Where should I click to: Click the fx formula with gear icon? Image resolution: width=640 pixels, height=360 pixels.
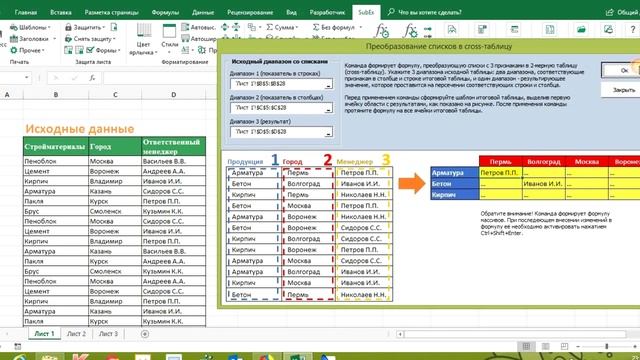click(x=410, y=31)
